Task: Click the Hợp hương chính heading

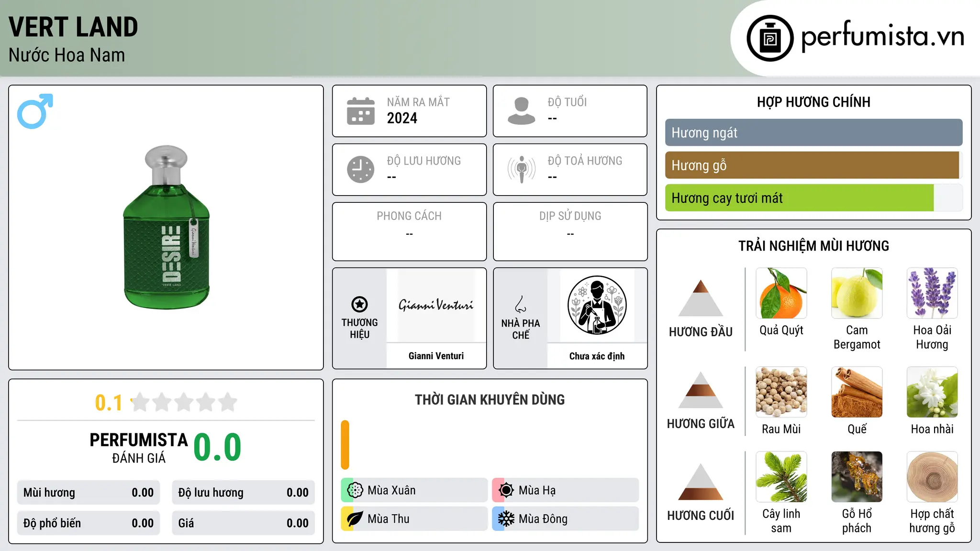Action: (x=813, y=102)
